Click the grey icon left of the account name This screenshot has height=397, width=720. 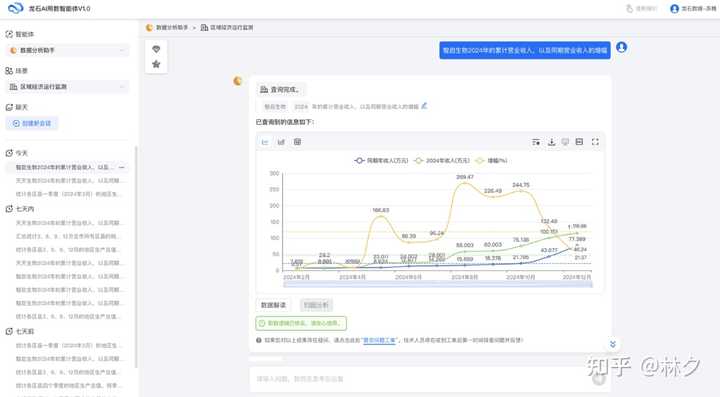pyautogui.click(x=630, y=9)
